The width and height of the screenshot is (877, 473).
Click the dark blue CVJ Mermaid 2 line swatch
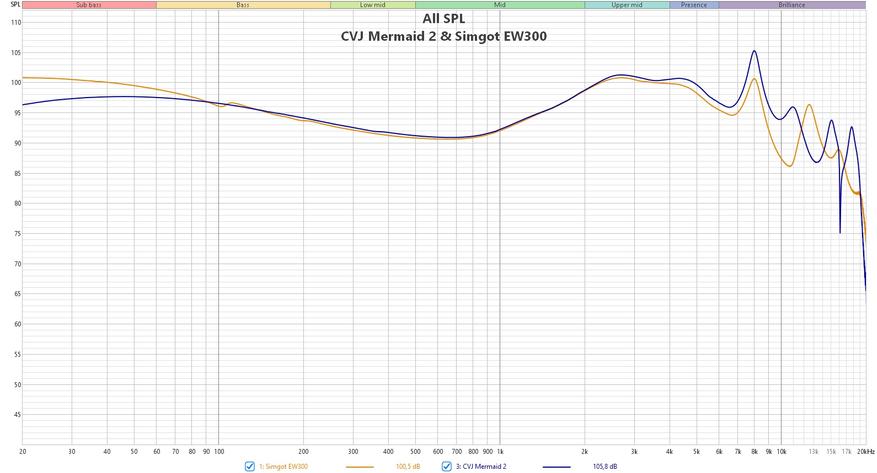click(557, 467)
